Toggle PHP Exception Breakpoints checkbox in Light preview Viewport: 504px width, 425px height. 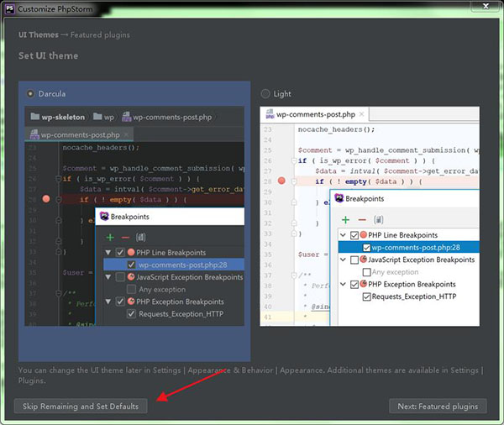coord(354,285)
